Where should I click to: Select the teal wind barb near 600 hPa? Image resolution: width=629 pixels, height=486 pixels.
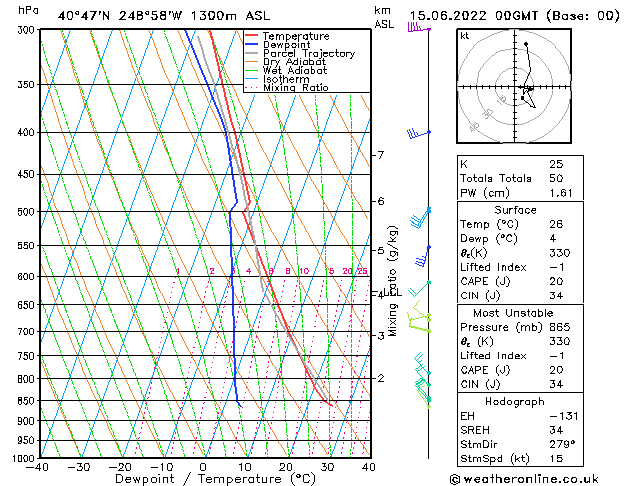(419, 289)
